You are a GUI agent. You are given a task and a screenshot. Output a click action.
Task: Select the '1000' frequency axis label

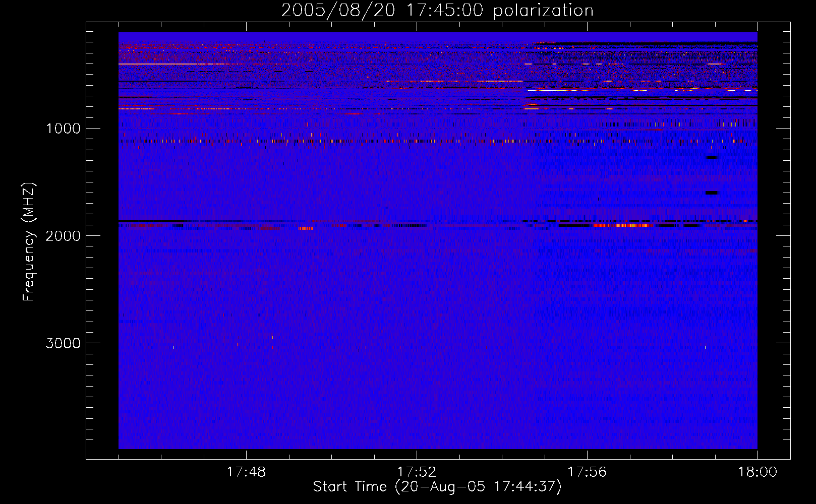[63, 129]
